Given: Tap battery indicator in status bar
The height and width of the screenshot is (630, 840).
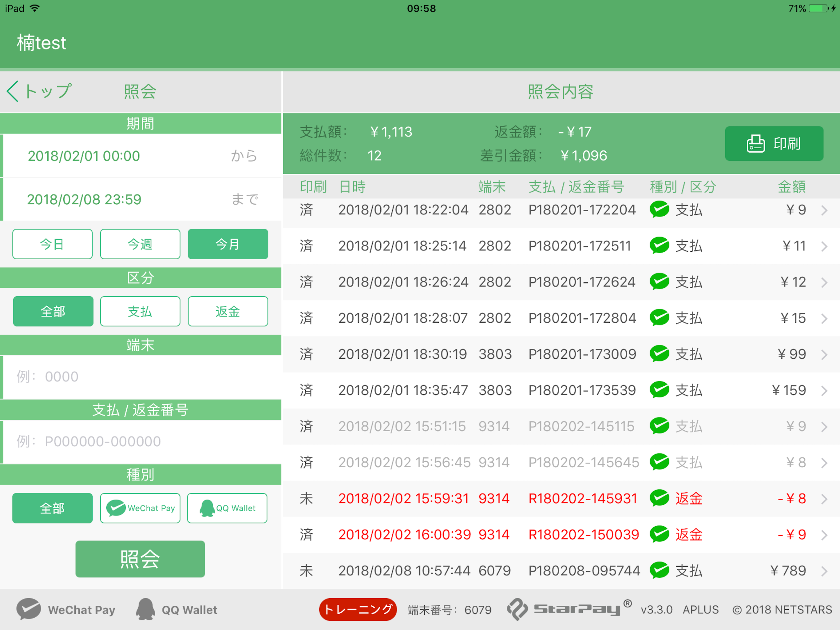Looking at the screenshot, I should pos(819,8).
